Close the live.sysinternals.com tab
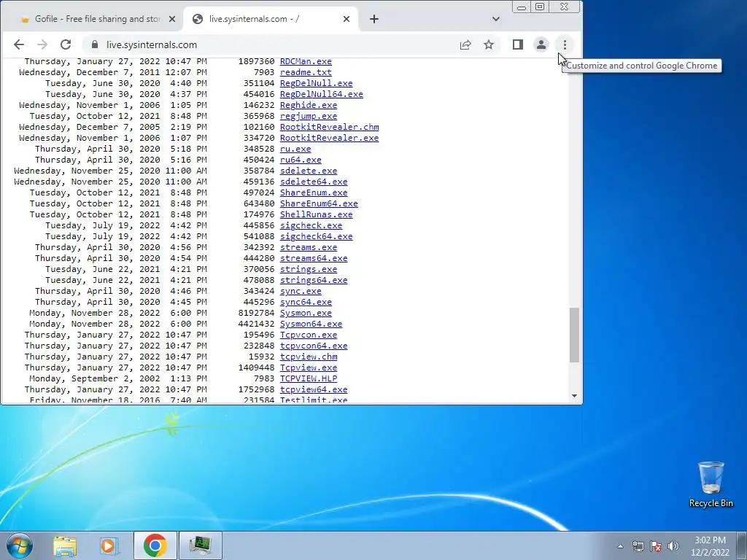The height and width of the screenshot is (560, 747). click(x=347, y=19)
